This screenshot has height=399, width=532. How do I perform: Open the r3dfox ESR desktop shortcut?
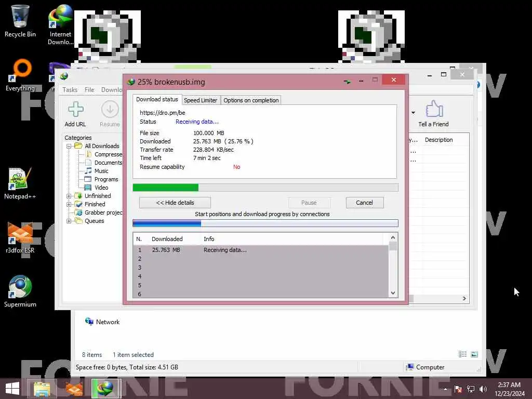click(20, 237)
